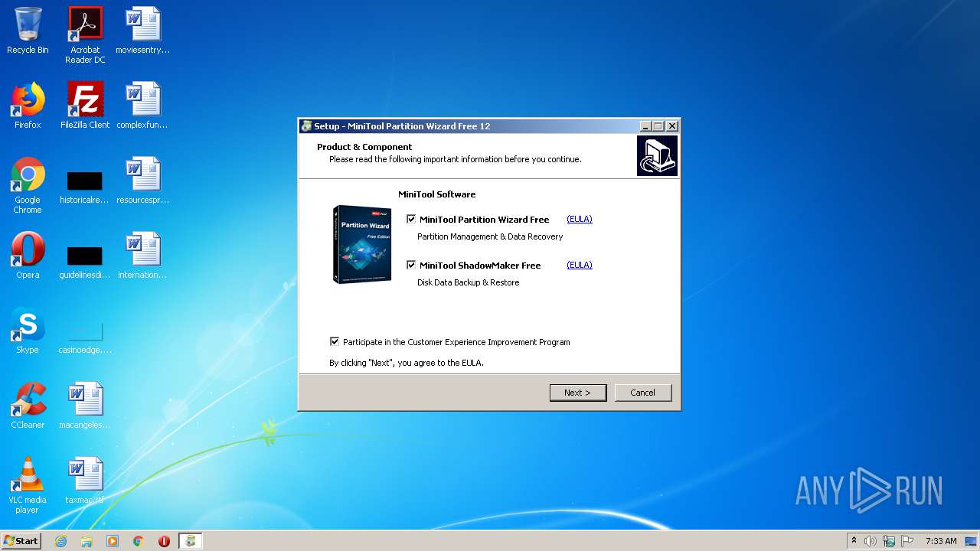Open Internet Explorer in the taskbar
980x551 pixels.
click(x=61, y=541)
